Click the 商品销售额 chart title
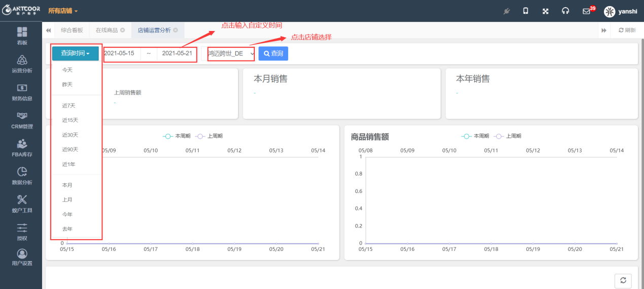 tap(370, 137)
